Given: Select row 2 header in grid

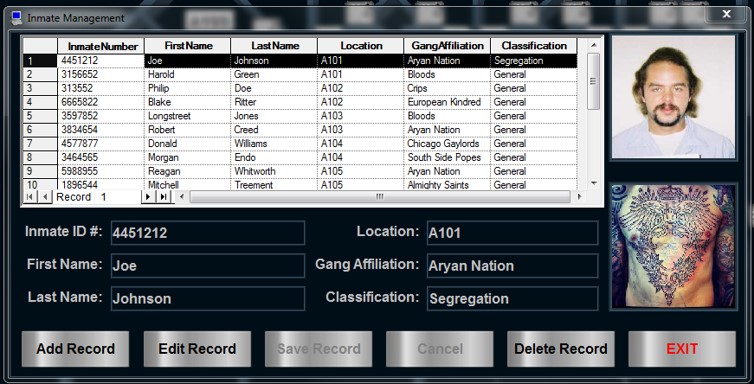Looking at the screenshot, I should (40, 74).
